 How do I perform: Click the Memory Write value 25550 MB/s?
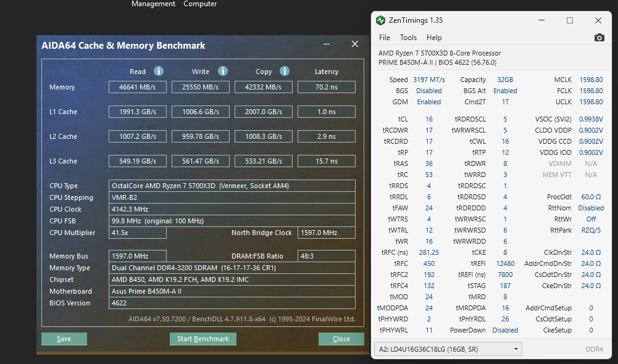coord(200,87)
